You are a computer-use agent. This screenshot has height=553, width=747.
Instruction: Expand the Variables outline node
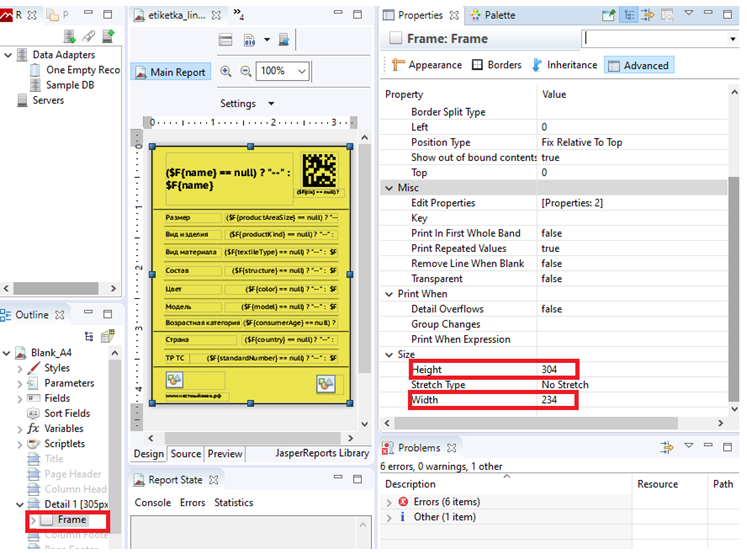(x=20, y=429)
